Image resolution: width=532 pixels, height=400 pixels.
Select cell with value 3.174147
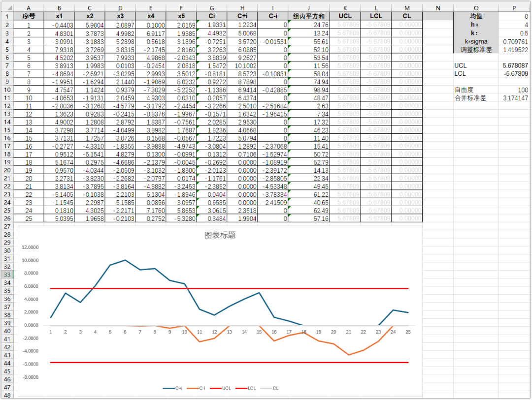coord(514,98)
